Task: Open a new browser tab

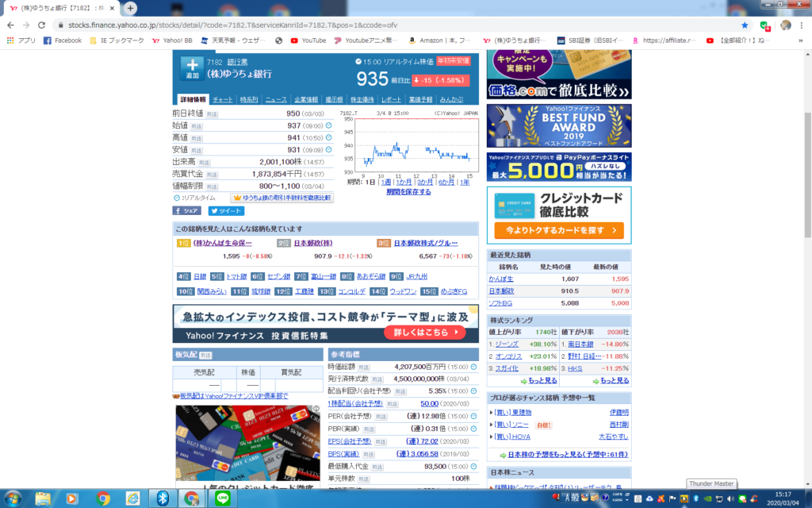Action: pos(130,8)
